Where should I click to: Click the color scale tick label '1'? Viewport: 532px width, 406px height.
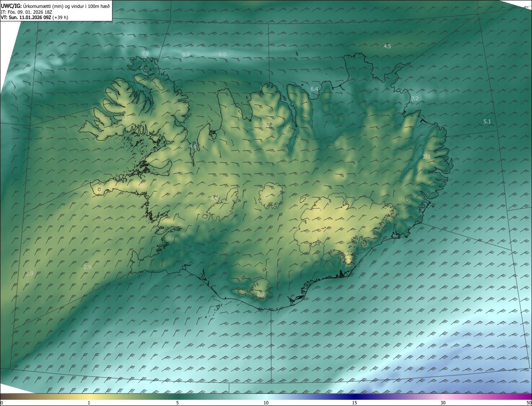pyautogui.click(x=89, y=403)
